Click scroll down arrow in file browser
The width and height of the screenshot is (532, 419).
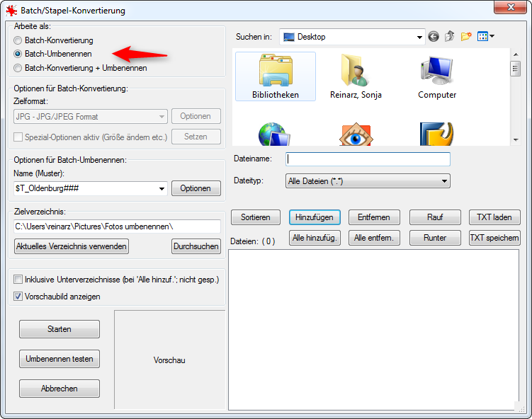coord(516,139)
